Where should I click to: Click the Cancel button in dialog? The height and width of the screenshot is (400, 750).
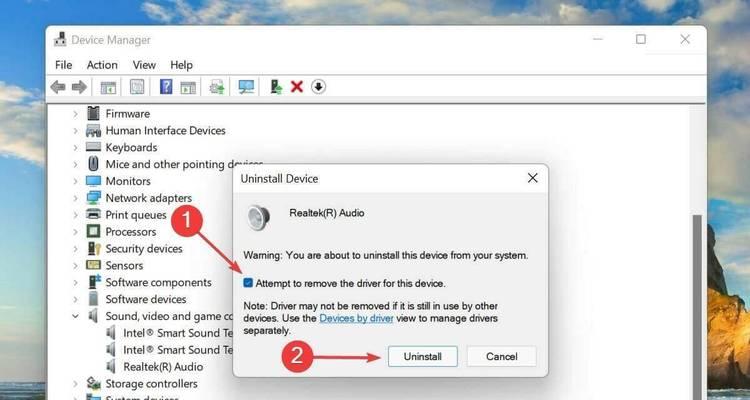point(501,356)
